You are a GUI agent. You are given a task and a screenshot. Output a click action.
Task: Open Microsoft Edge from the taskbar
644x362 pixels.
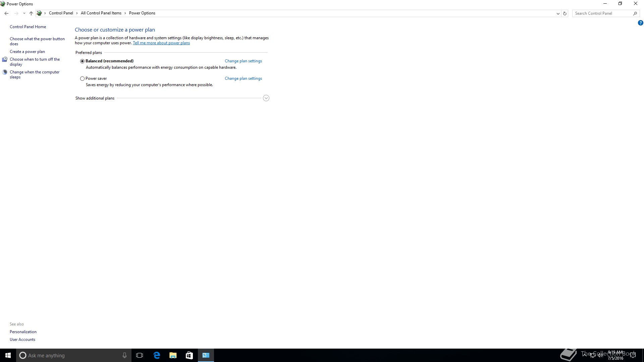click(x=157, y=355)
